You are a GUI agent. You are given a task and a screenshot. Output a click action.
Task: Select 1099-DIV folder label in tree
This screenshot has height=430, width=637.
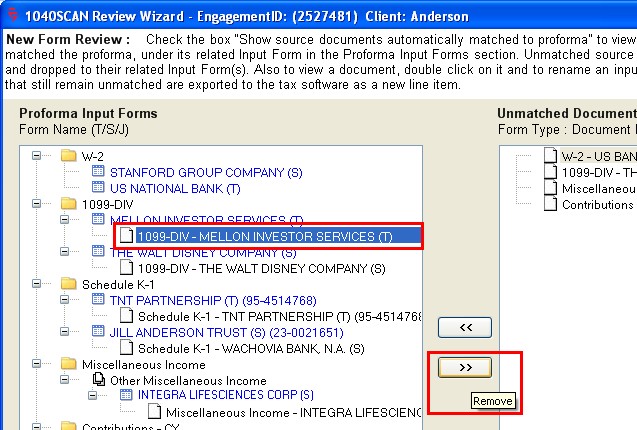[108, 204]
